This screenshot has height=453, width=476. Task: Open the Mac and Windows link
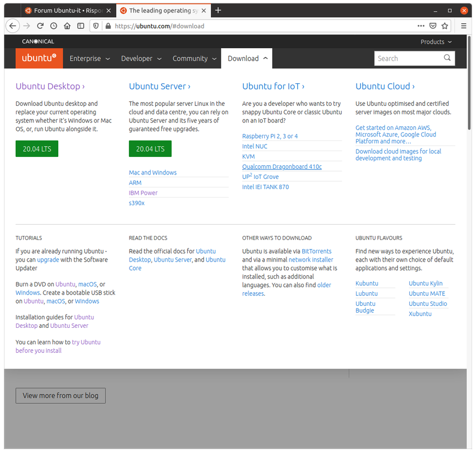[x=153, y=173]
